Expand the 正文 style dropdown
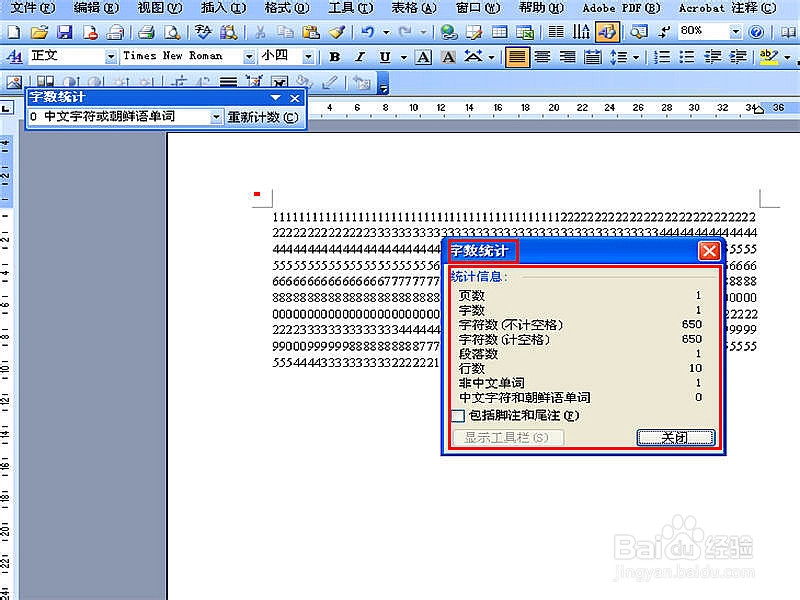Screen dimensions: 800x600 111,57
